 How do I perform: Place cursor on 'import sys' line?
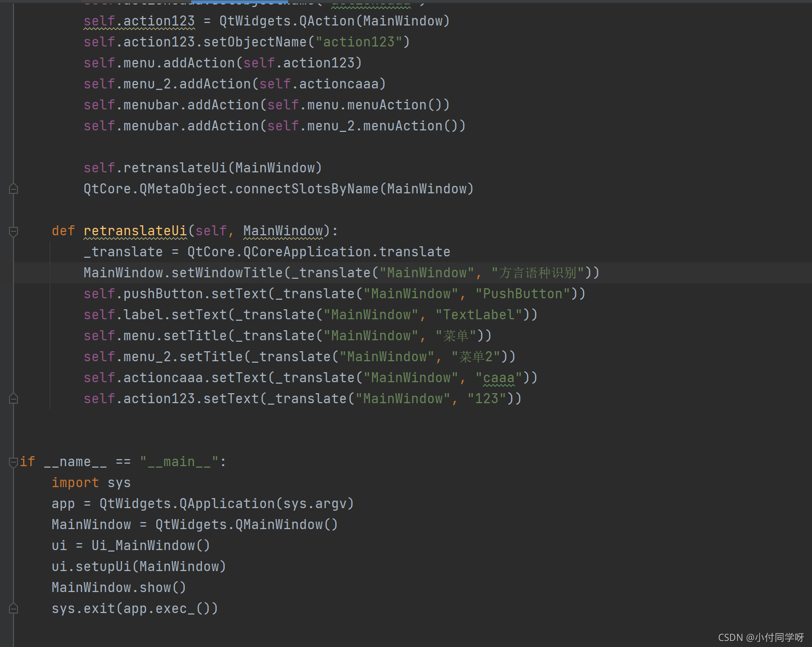[x=91, y=483]
